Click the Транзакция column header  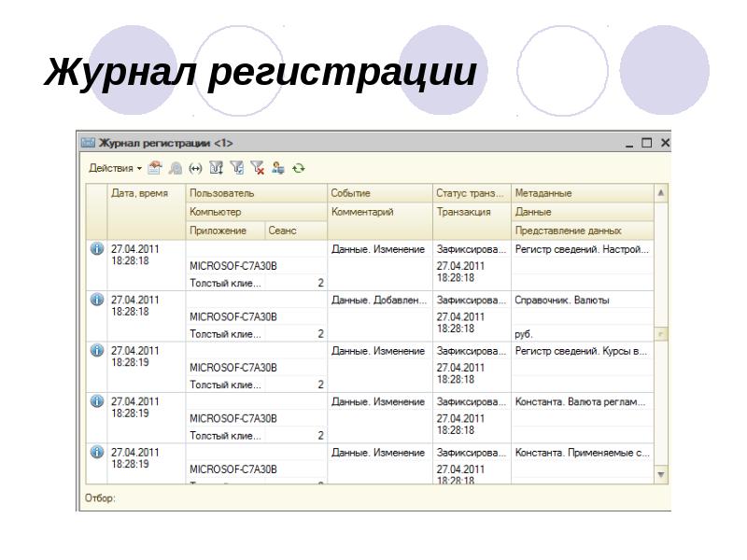pyautogui.click(x=472, y=221)
